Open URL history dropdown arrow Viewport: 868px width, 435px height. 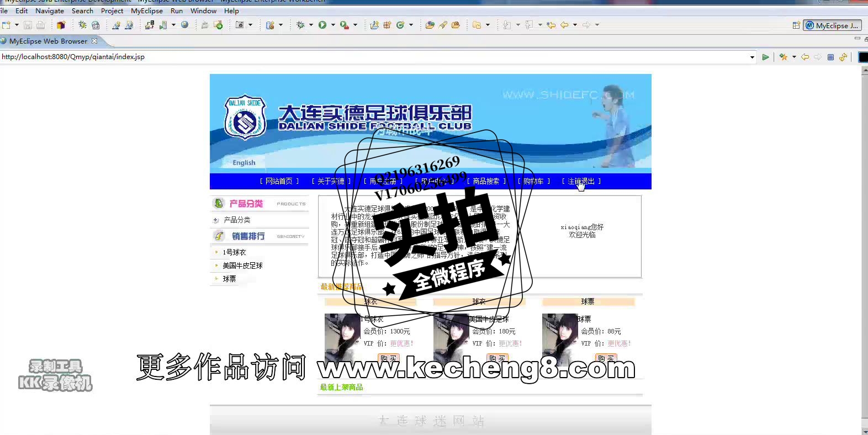click(x=752, y=57)
